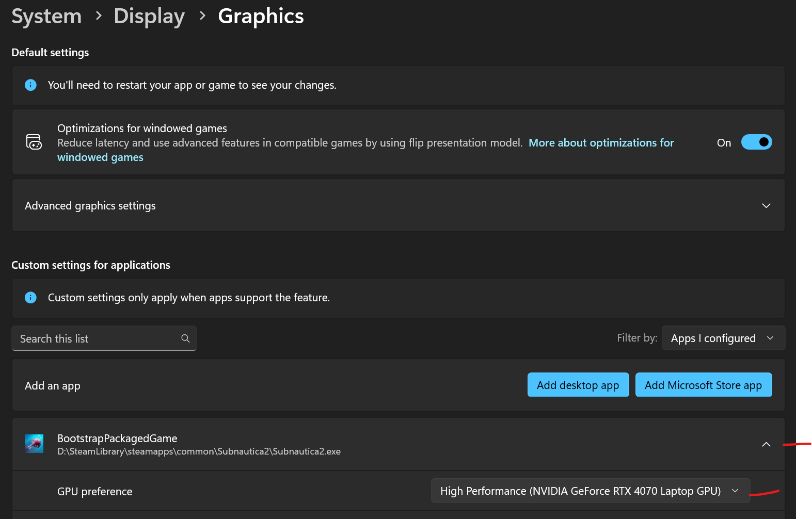
Task: Click the Subnautica2.exe file path text
Action: click(199, 451)
